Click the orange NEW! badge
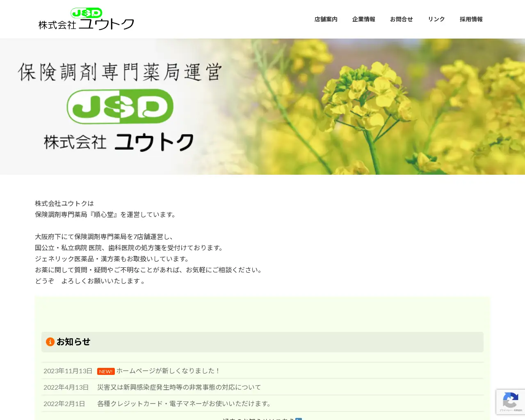 click(x=106, y=371)
